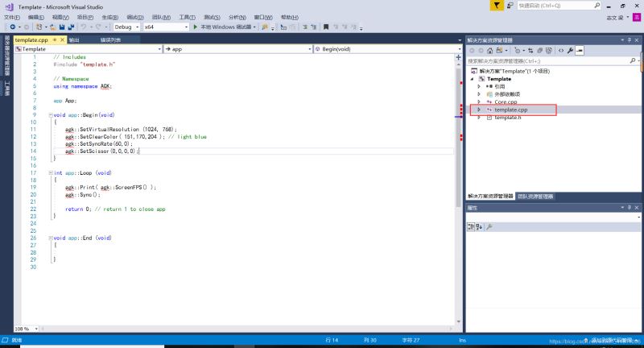Toggle pin on template.cpp tab
644x348 pixels.
[55, 39]
